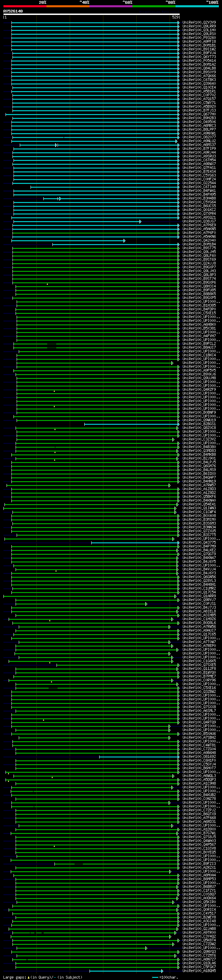Select hit UniRef100_C6TM54
222x980 pixels.
(199, 160)
